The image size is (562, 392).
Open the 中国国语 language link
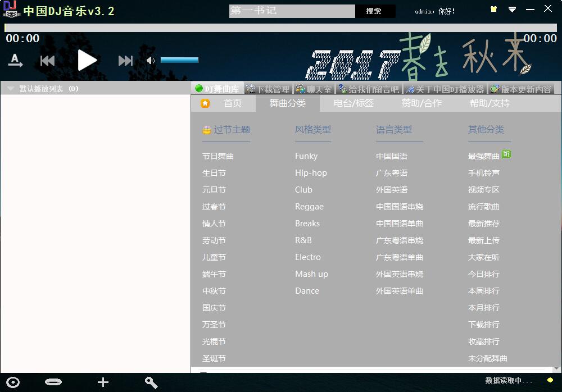pos(391,156)
